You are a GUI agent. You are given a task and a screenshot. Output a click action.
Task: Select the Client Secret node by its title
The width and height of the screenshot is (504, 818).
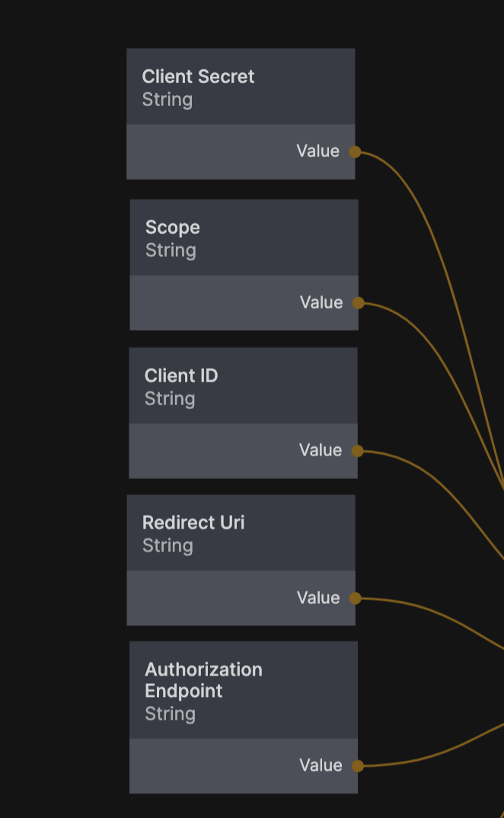click(198, 76)
